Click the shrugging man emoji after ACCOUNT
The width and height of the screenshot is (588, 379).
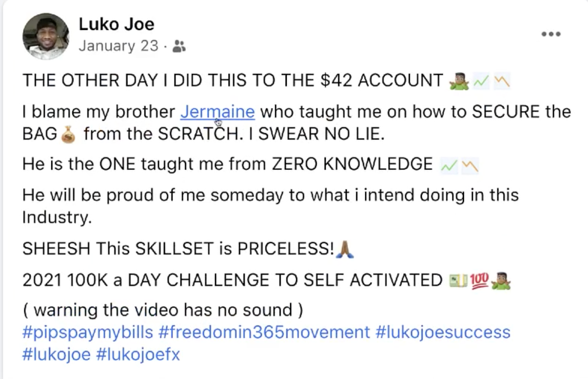459,81
